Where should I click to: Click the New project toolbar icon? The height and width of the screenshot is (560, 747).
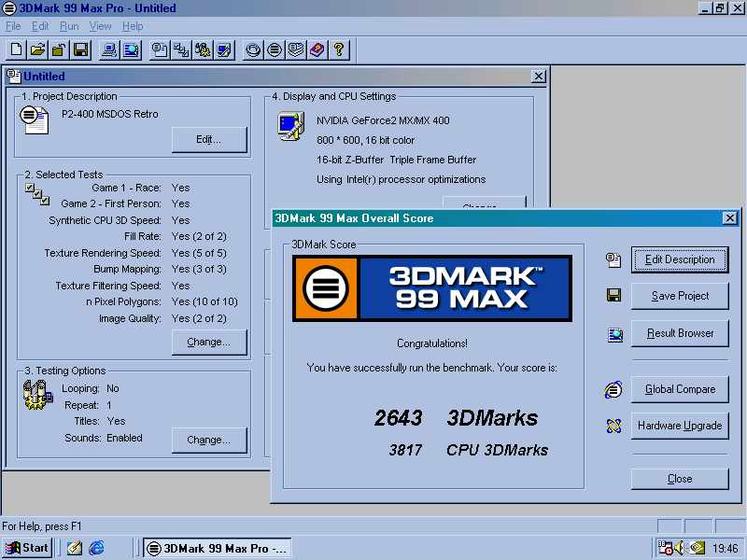(x=16, y=49)
